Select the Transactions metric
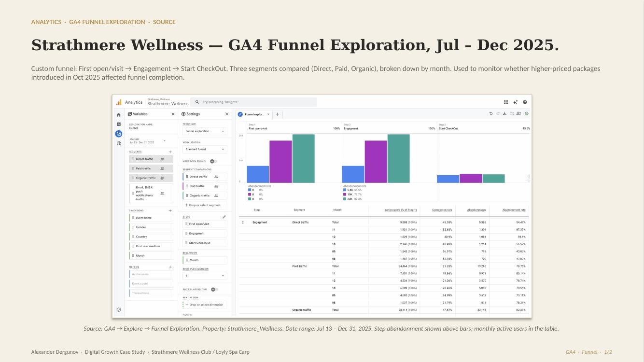Screen dimensions: 644x362 [x=151, y=293]
